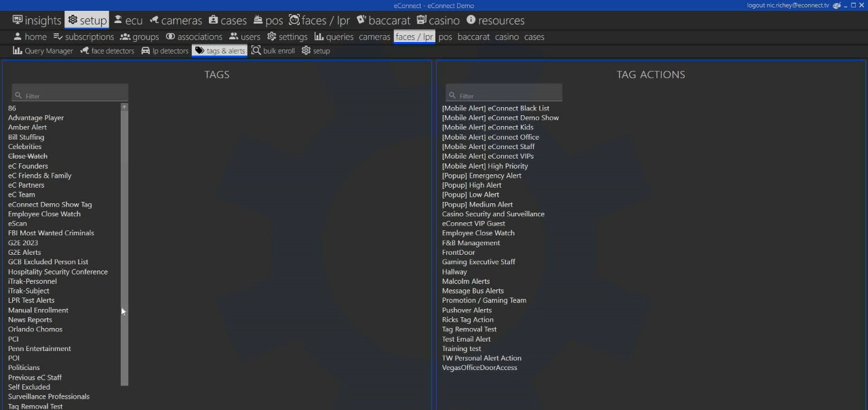Open associations page
The width and height of the screenshot is (868, 410).
194,37
